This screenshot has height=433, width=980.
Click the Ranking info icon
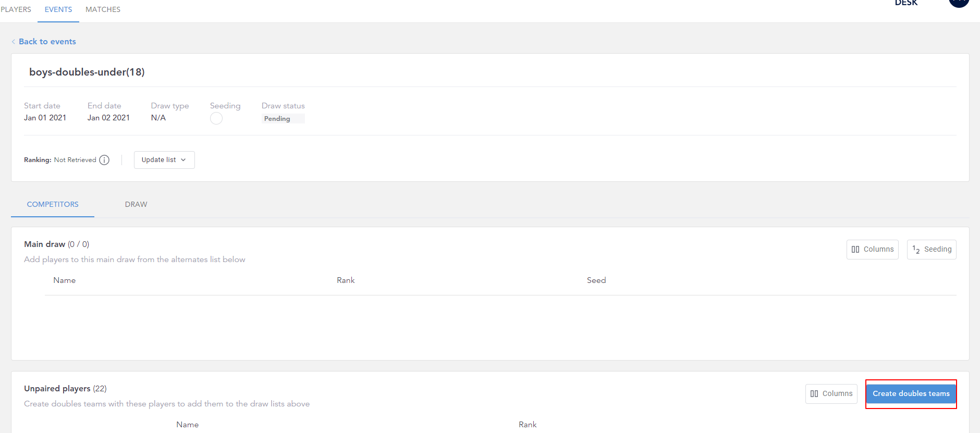(x=104, y=160)
